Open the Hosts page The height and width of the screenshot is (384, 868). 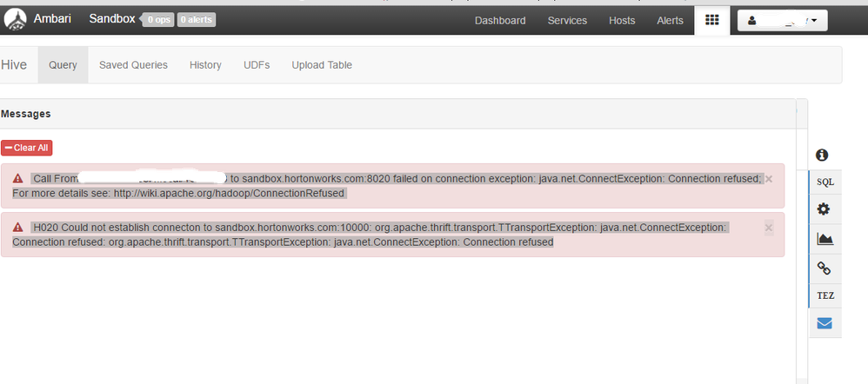[x=622, y=21]
